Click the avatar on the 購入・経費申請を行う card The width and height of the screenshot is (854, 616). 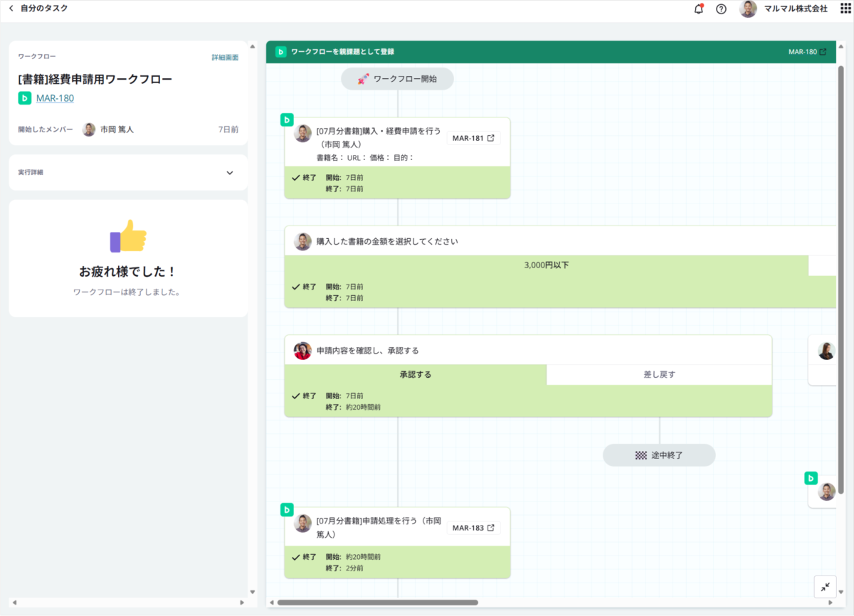[x=303, y=133]
